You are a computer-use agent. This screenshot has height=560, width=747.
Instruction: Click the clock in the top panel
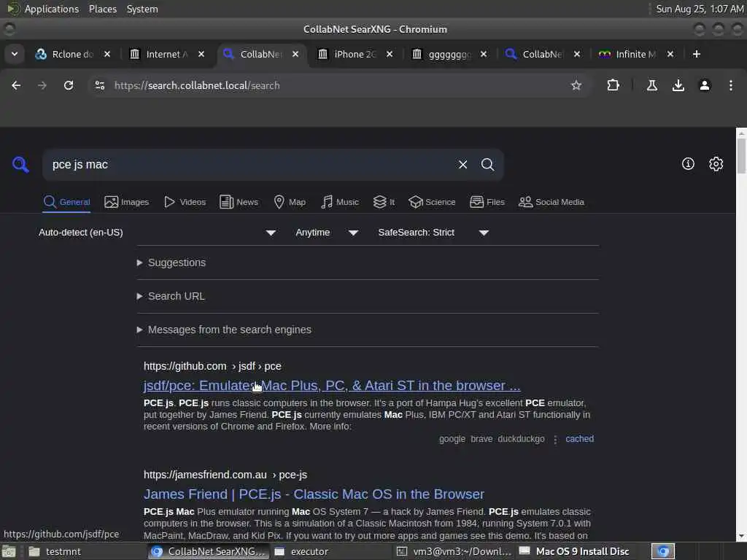[x=700, y=9]
